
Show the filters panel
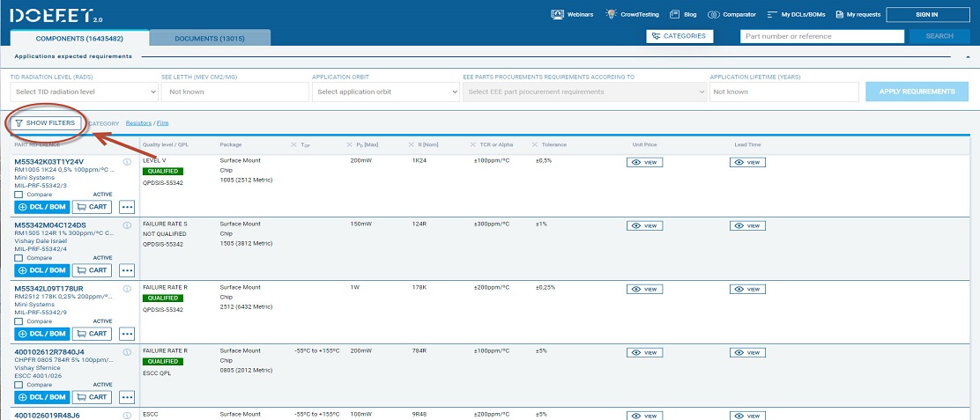(45, 123)
